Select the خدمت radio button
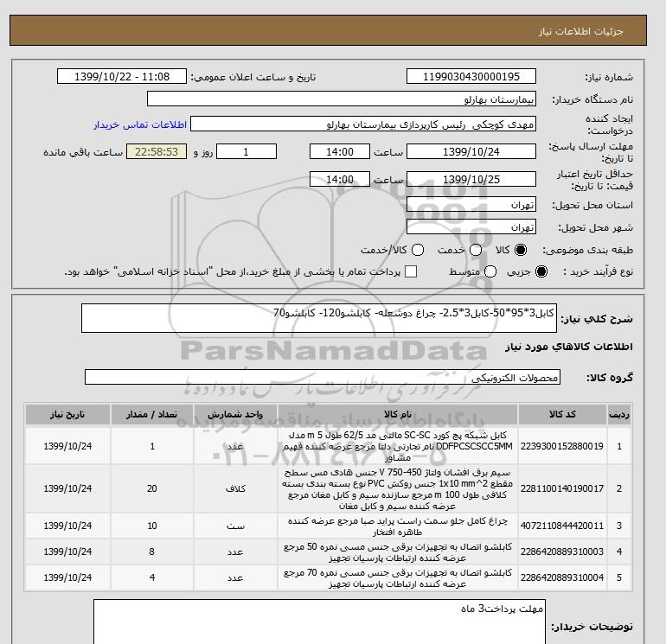Viewport: 666px width, 644px height. [476, 250]
